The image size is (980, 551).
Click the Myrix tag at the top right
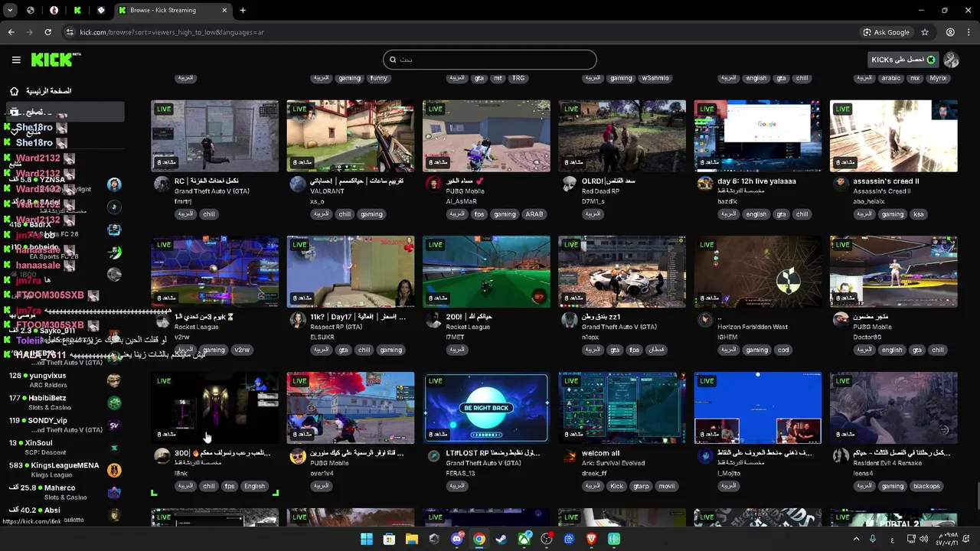click(938, 78)
